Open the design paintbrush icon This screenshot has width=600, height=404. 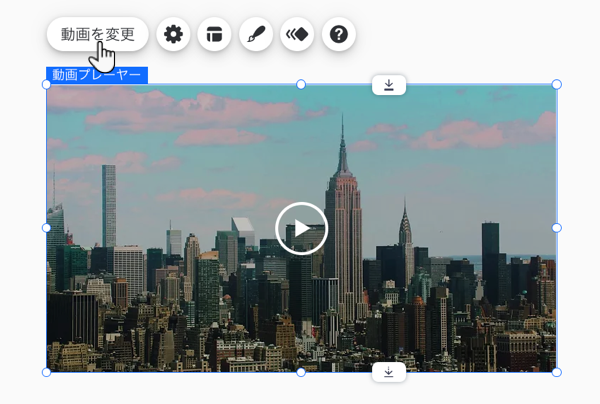(256, 34)
